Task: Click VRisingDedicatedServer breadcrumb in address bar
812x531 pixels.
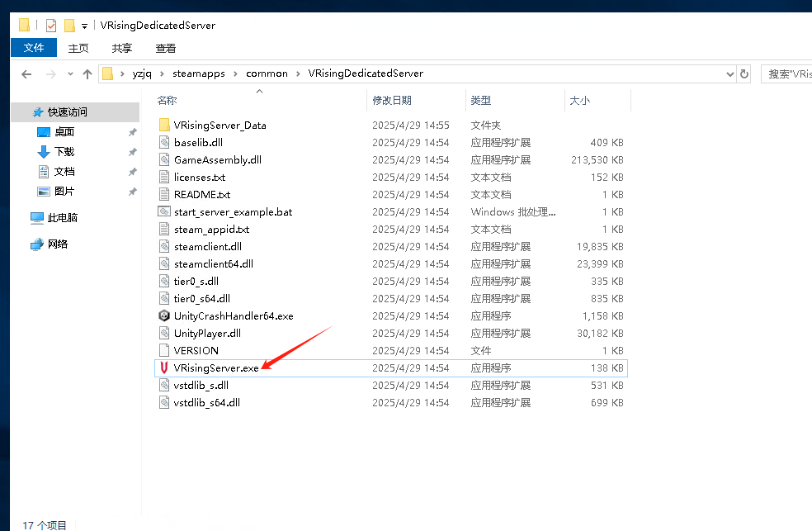Action: tap(366, 73)
